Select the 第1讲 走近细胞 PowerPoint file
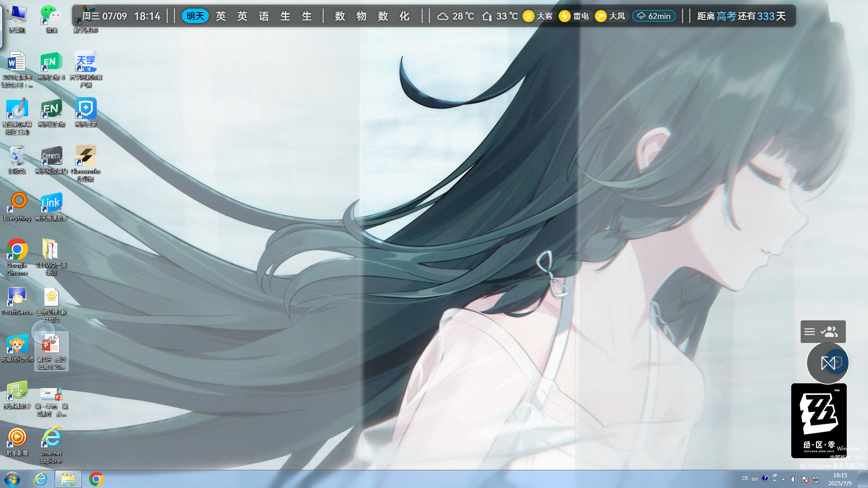868x488 pixels. [52, 352]
